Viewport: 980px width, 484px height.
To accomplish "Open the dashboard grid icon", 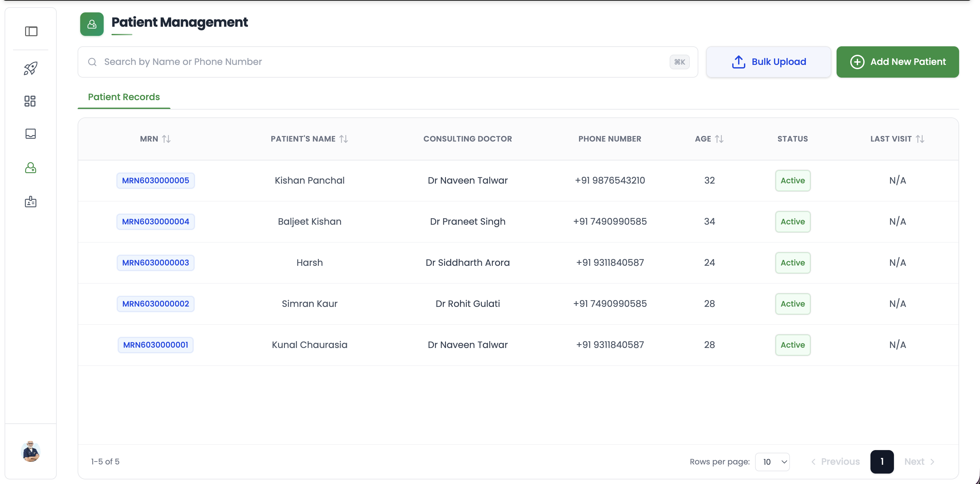I will tap(30, 101).
